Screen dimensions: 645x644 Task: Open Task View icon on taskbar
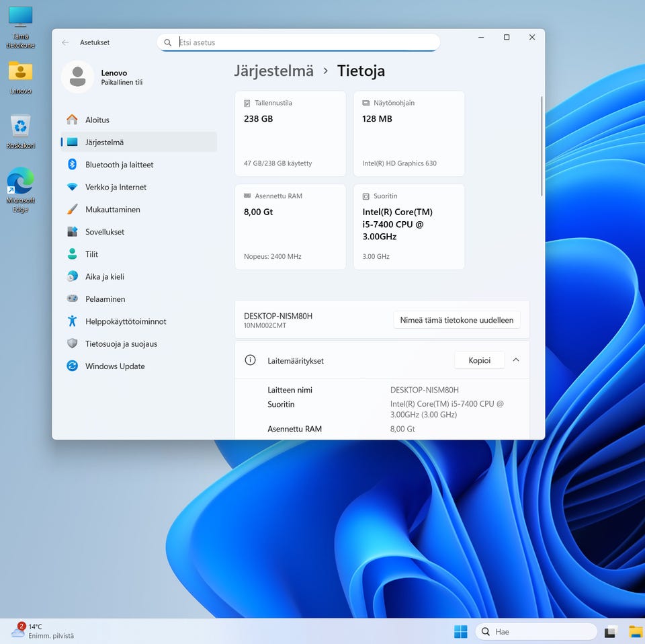(x=611, y=632)
